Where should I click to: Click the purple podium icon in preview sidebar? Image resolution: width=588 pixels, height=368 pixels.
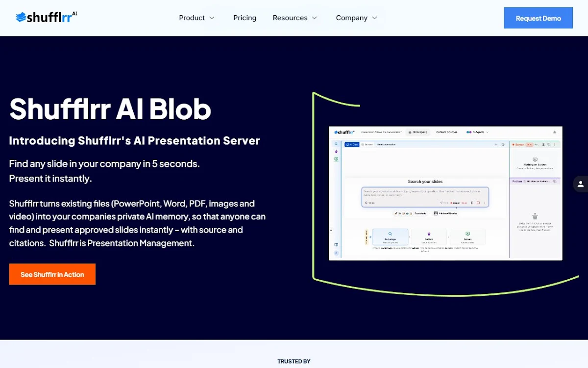click(x=336, y=152)
